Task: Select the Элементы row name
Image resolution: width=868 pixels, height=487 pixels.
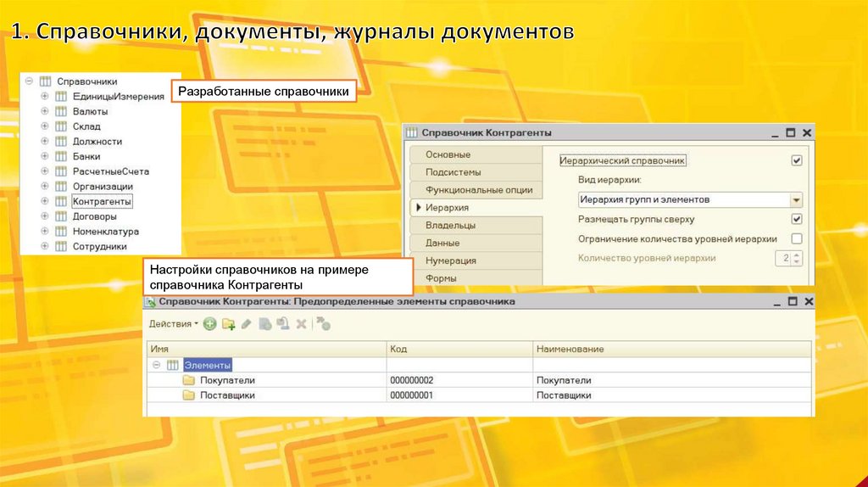Action: click(x=208, y=365)
